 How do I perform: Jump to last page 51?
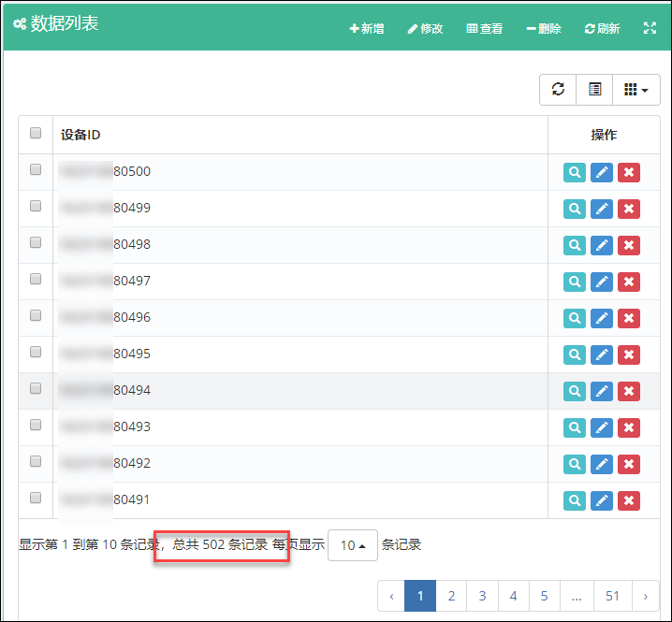click(612, 596)
